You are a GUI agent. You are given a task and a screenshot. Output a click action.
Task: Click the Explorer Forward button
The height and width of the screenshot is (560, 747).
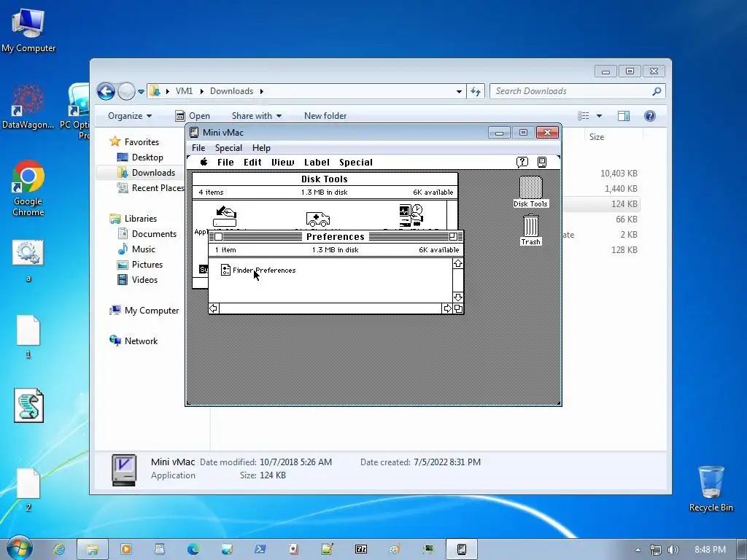126,91
